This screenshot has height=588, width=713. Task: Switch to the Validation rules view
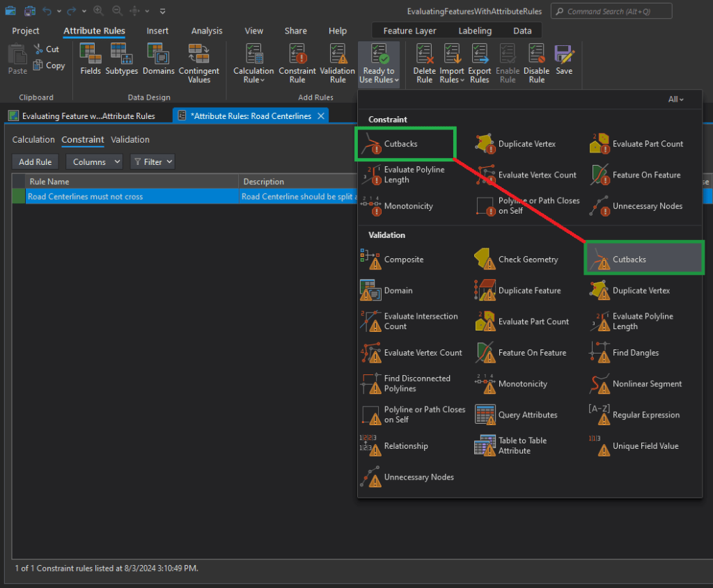[x=130, y=140]
